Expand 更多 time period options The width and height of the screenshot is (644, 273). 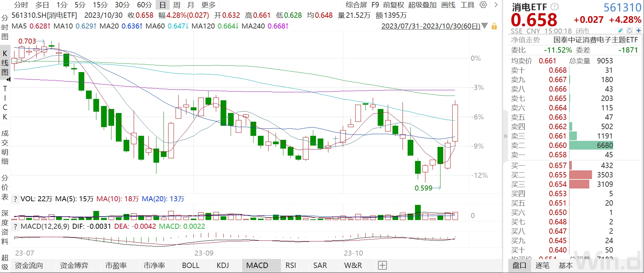click(x=208, y=5)
